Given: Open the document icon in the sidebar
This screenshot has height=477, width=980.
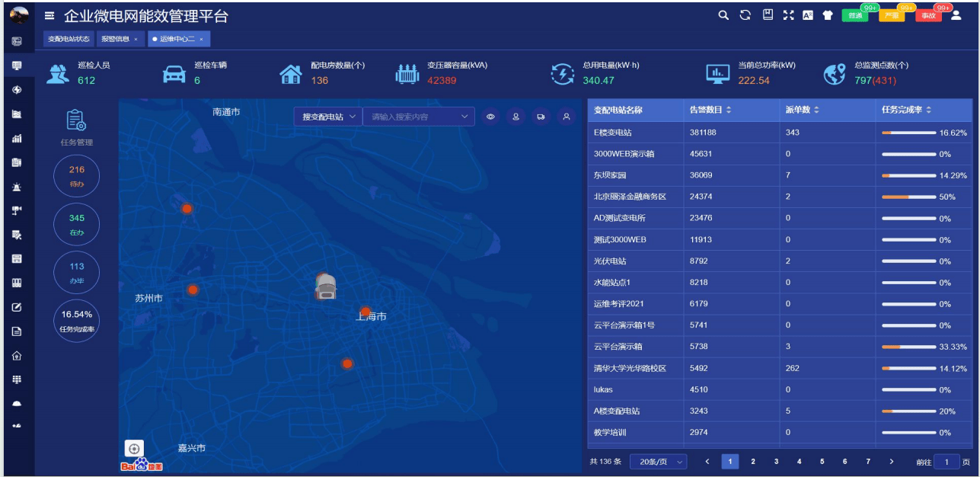Looking at the screenshot, I should click(17, 331).
